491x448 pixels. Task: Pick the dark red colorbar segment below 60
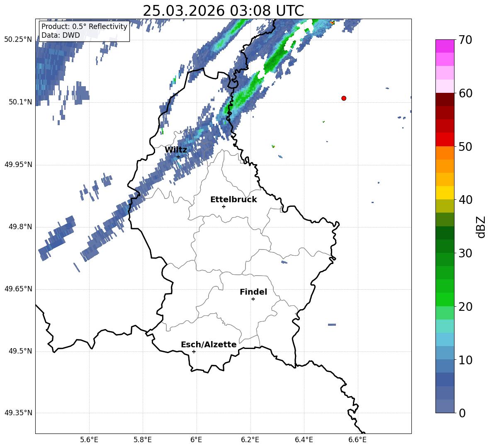pyautogui.click(x=445, y=99)
